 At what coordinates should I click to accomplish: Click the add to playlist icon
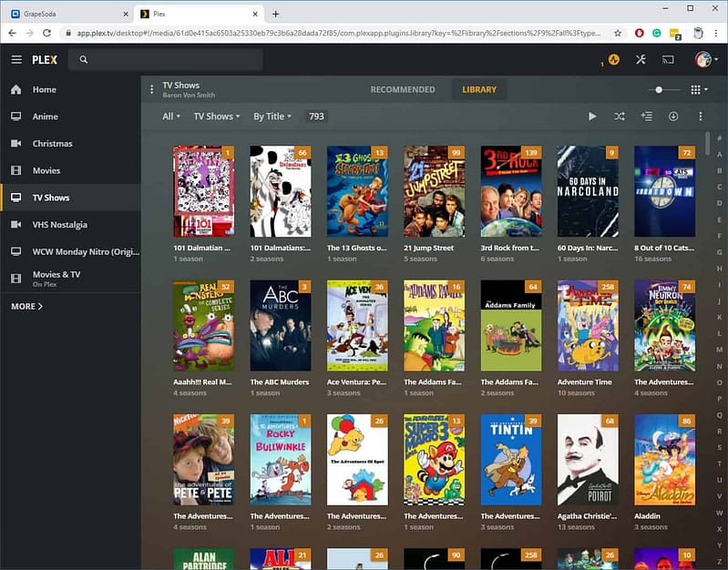(646, 116)
